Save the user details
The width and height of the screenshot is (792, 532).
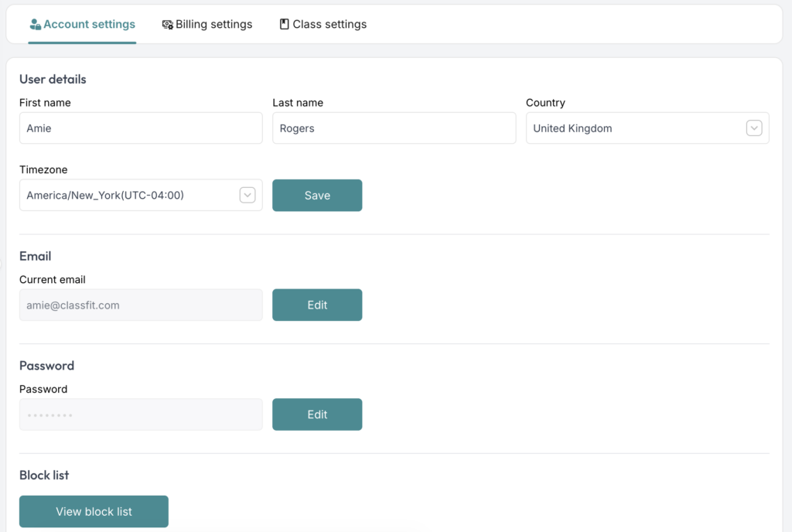pos(317,196)
